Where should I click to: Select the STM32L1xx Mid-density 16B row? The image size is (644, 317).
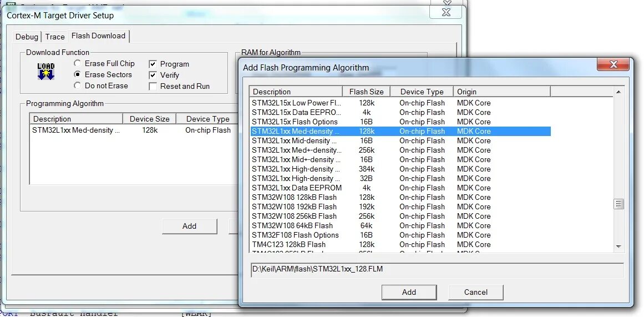(x=400, y=140)
